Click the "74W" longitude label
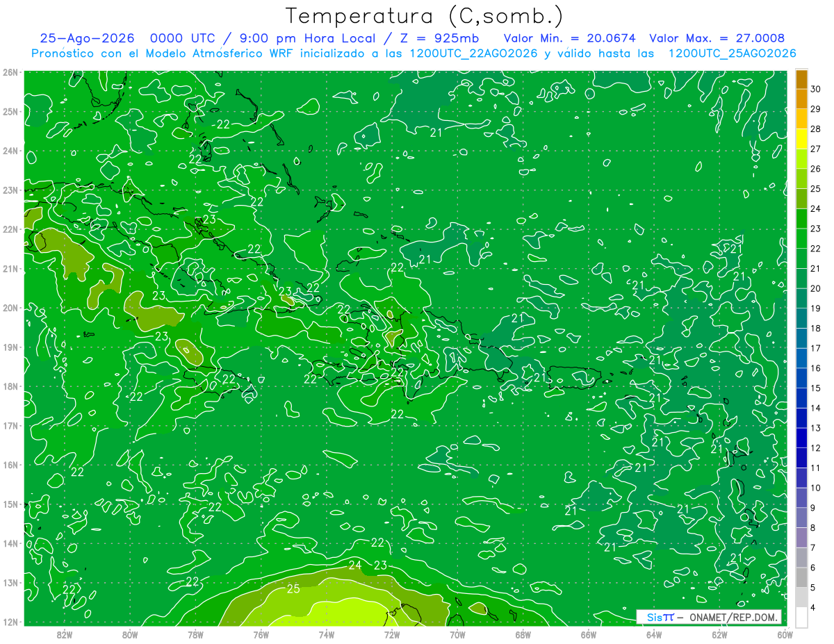This screenshot has width=834, height=644. pyautogui.click(x=327, y=634)
